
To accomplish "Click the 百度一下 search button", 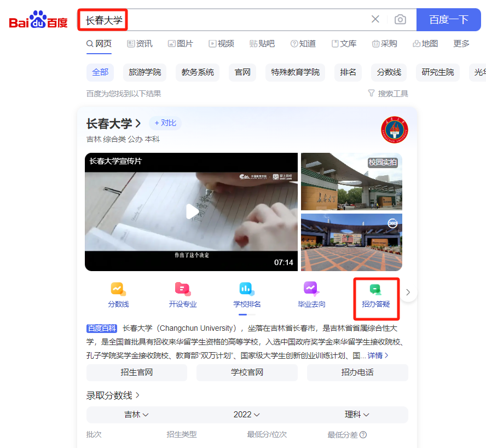I will (x=448, y=20).
